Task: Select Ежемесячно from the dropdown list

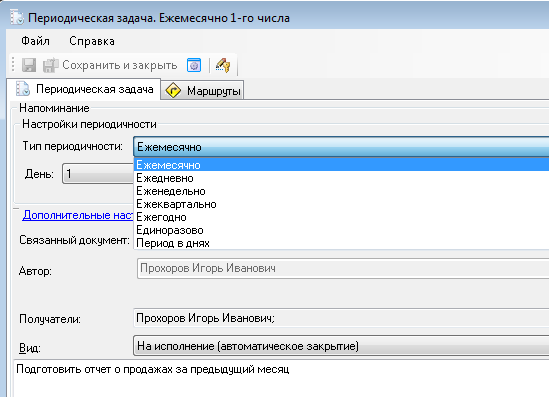Action: pyautogui.click(x=341, y=165)
